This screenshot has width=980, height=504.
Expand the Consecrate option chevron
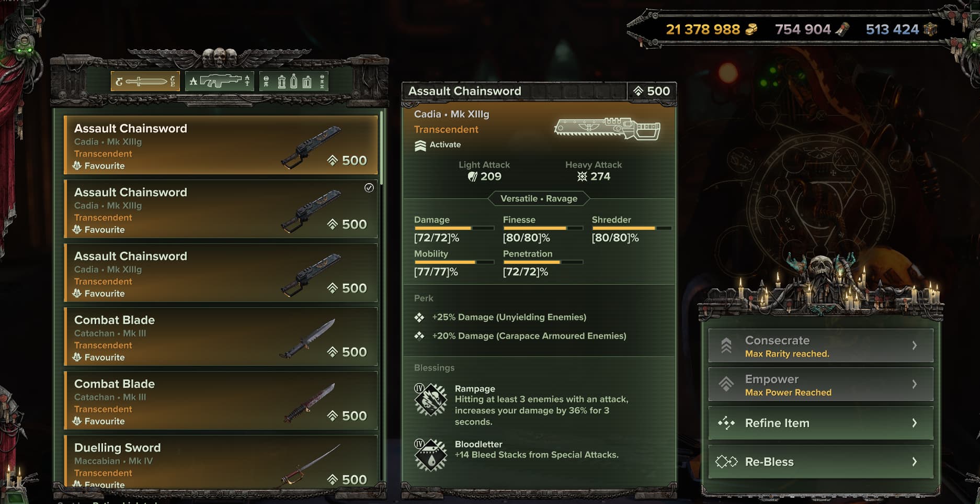pos(915,345)
